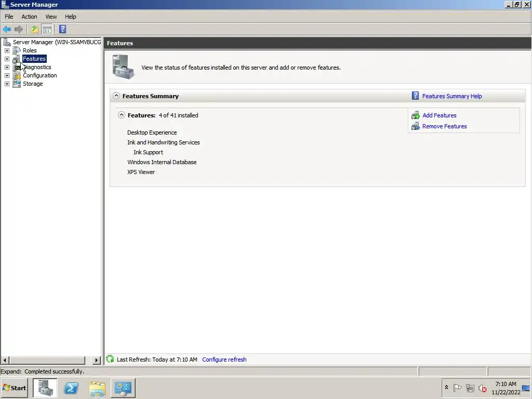This screenshot has width=532, height=399.
Task: Select the Features tree item
Action: [34, 59]
